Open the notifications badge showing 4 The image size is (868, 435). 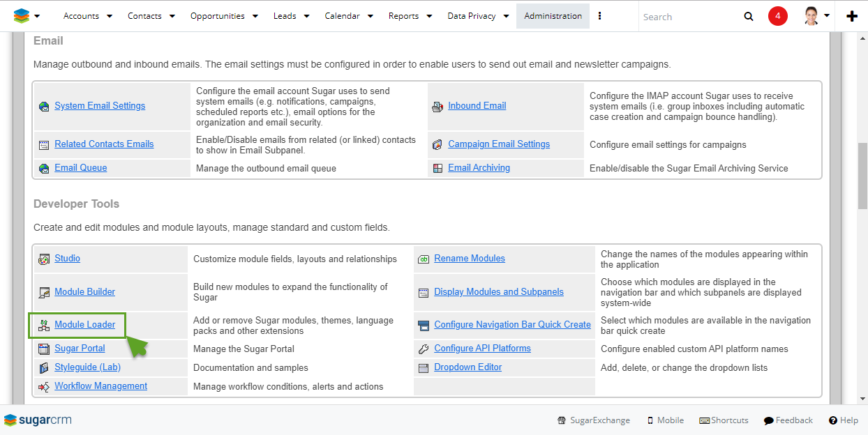[778, 16]
